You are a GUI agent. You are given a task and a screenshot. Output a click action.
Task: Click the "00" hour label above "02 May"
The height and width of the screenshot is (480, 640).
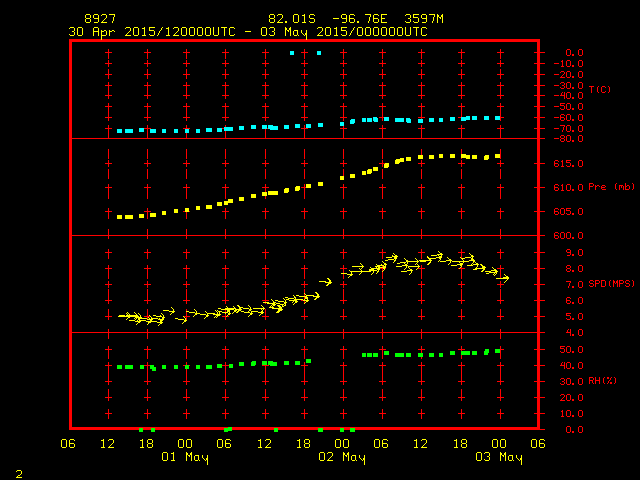click(x=342, y=444)
